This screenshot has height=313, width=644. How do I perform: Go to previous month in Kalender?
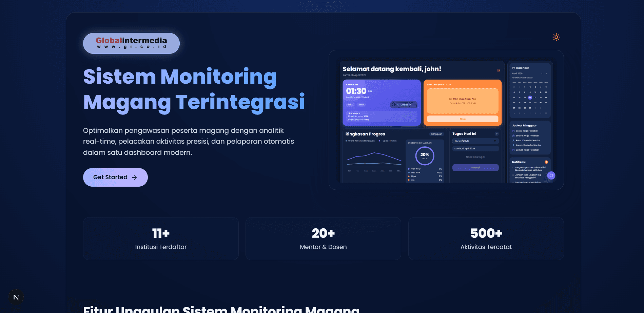click(x=542, y=74)
